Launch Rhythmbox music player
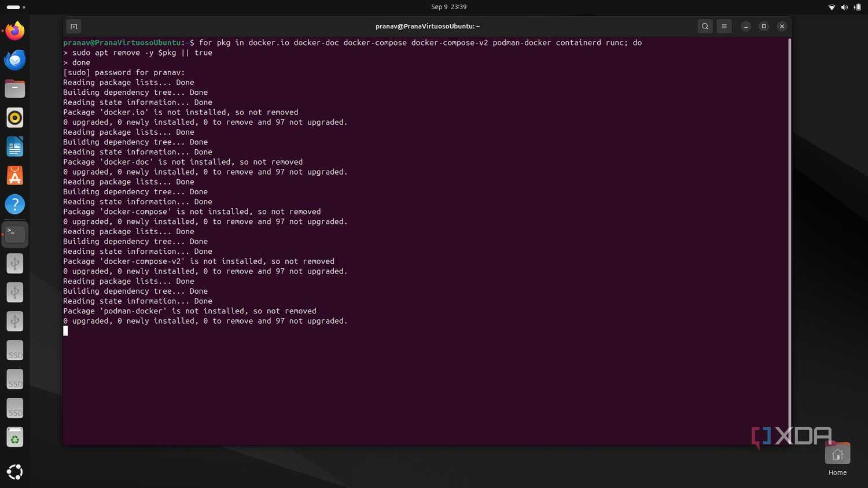The height and width of the screenshot is (488, 868). (x=15, y=117)
